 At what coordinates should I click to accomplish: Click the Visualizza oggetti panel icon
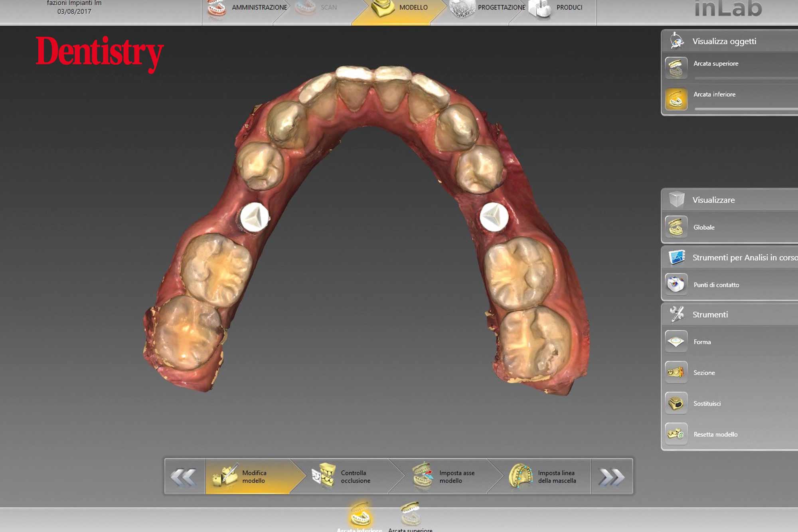tap(677, 41)
